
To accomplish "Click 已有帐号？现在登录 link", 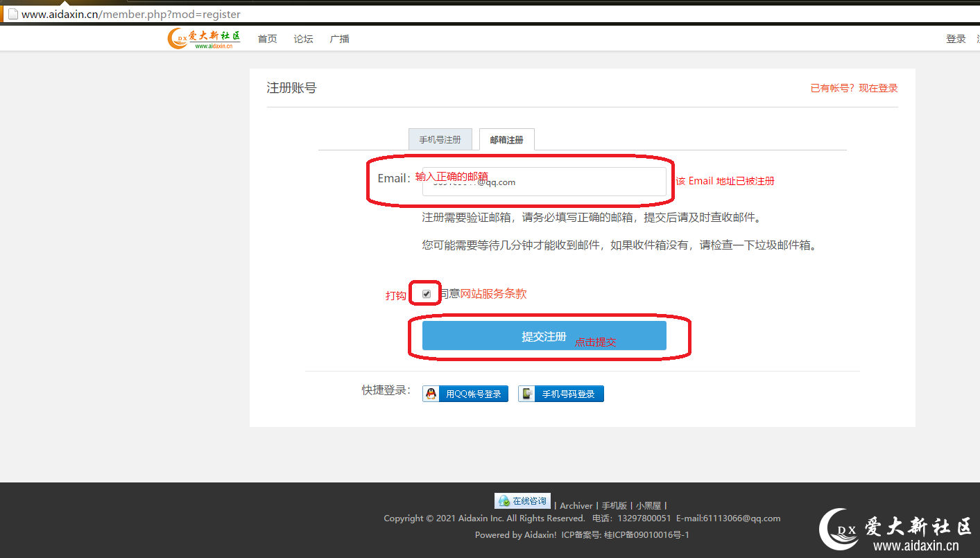I will pyautogui.click(x=854, y=88).
